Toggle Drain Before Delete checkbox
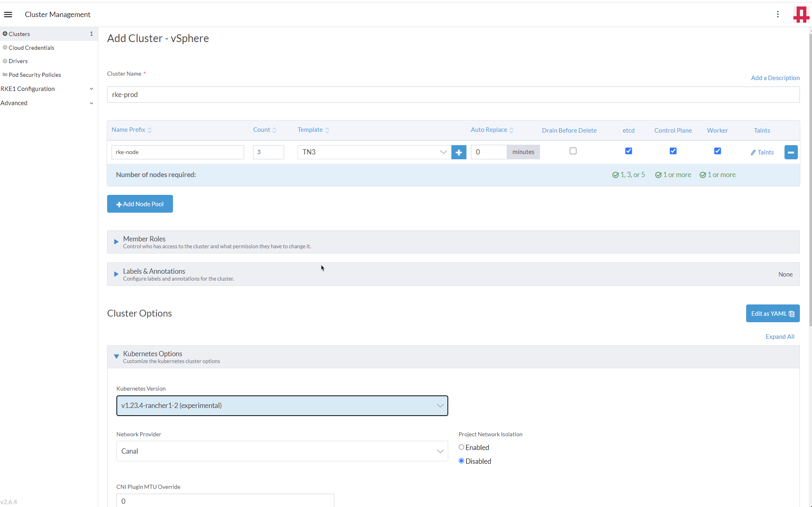This screenshot has height=507, width=812. click(573, 151)
